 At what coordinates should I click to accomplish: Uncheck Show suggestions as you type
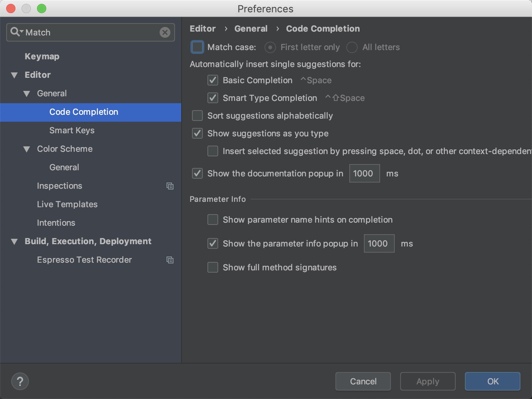tap(197, 133)
